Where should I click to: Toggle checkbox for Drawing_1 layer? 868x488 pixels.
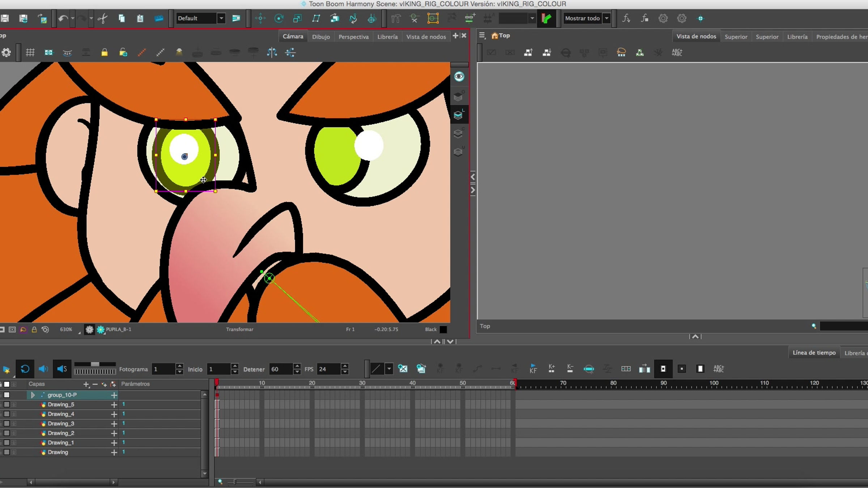tap(7, 442)
